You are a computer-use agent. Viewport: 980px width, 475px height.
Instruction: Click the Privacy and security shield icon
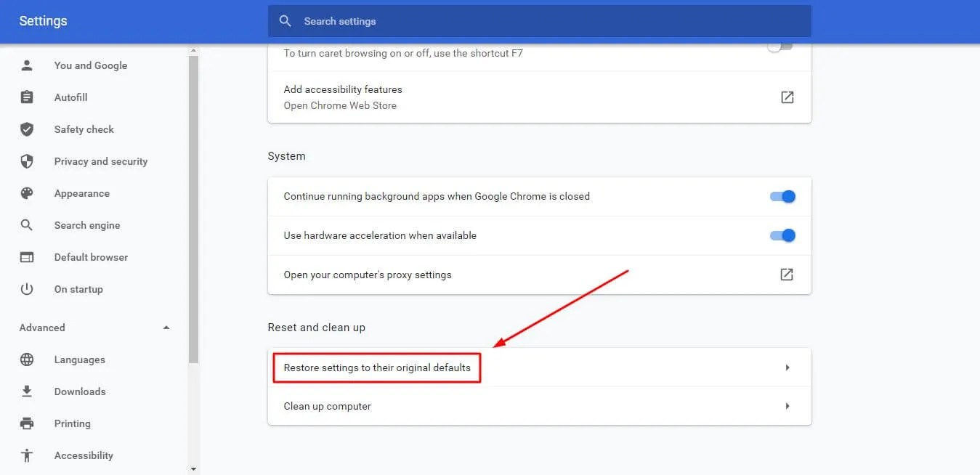[27, 161]
